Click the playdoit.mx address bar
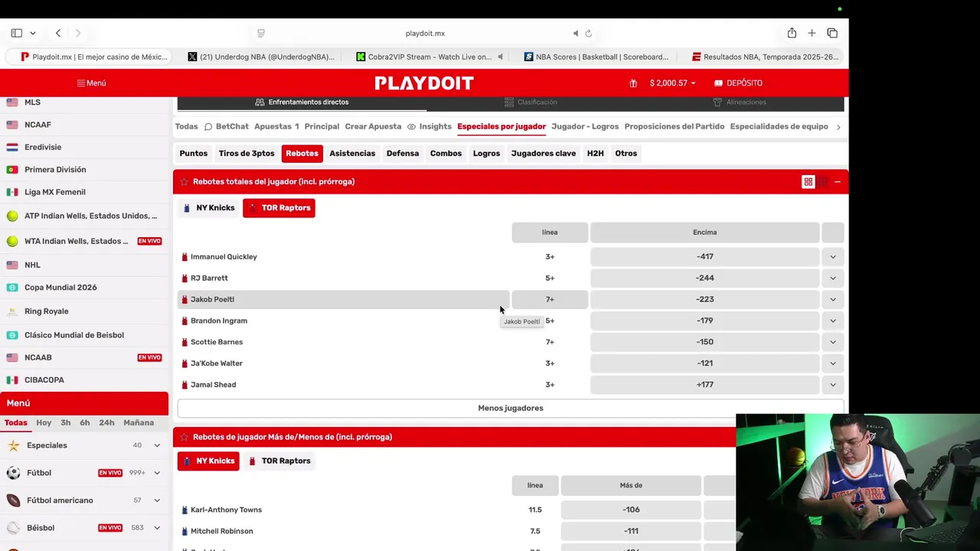This screenshot has height=551, width=980. click(x=425, y=33)
